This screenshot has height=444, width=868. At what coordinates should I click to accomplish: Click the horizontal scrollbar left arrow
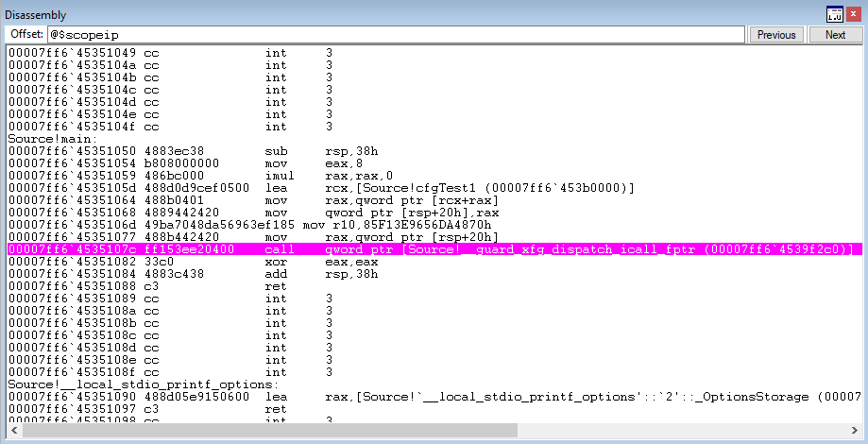point(14,430)
